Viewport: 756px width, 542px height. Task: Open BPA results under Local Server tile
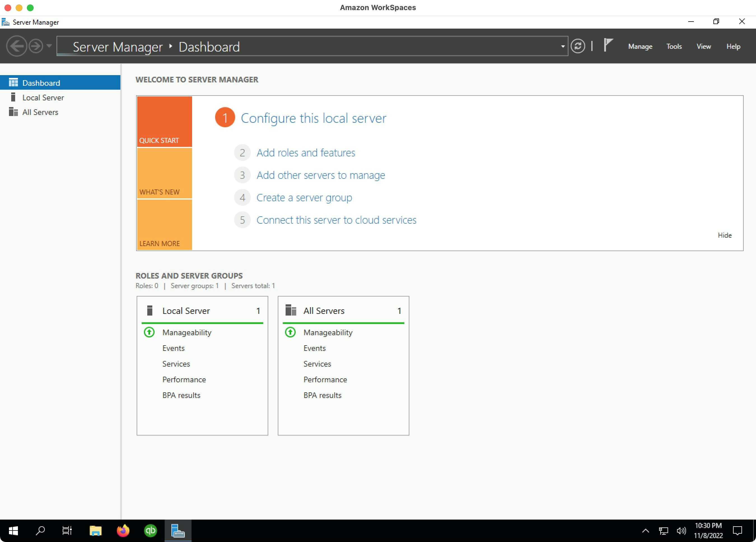tap(181, 395)
